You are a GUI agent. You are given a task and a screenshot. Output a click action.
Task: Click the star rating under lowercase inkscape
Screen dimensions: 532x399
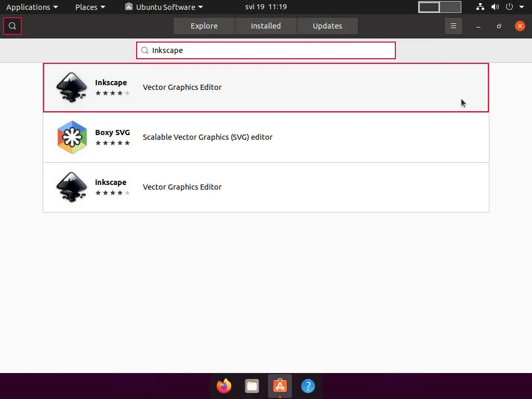113,193
